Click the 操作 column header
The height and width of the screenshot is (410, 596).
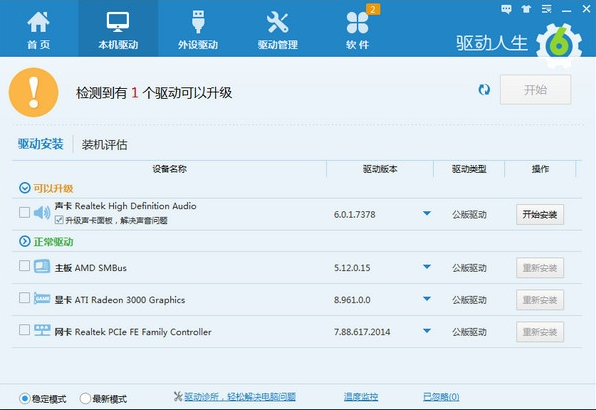540,169
